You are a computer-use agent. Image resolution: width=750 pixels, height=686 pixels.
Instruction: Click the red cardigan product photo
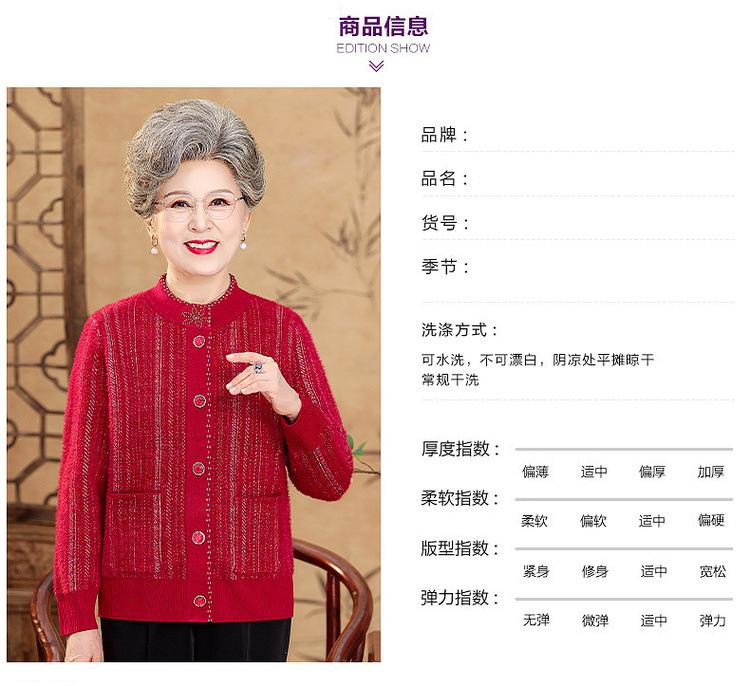(194, 375)
